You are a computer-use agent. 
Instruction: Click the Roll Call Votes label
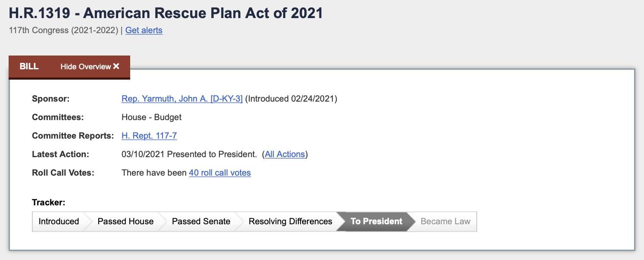(63, 173)
